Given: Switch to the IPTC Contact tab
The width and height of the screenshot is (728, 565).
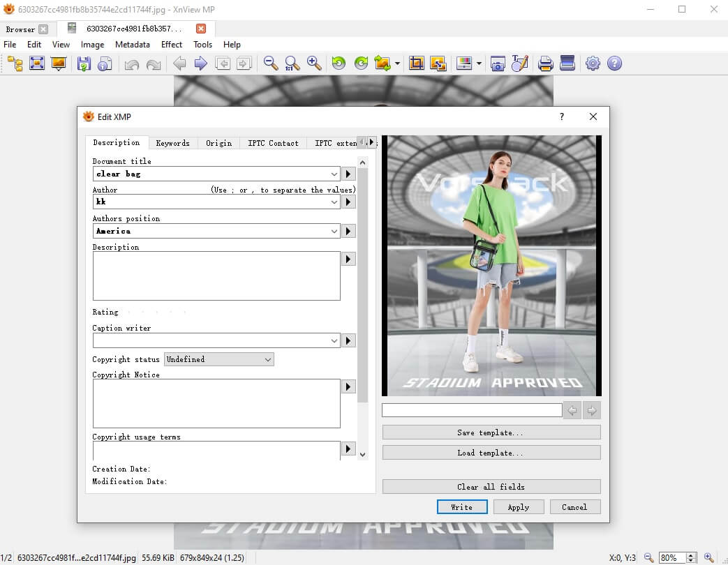Looking at the screenshot, I should tap(273, 143).
